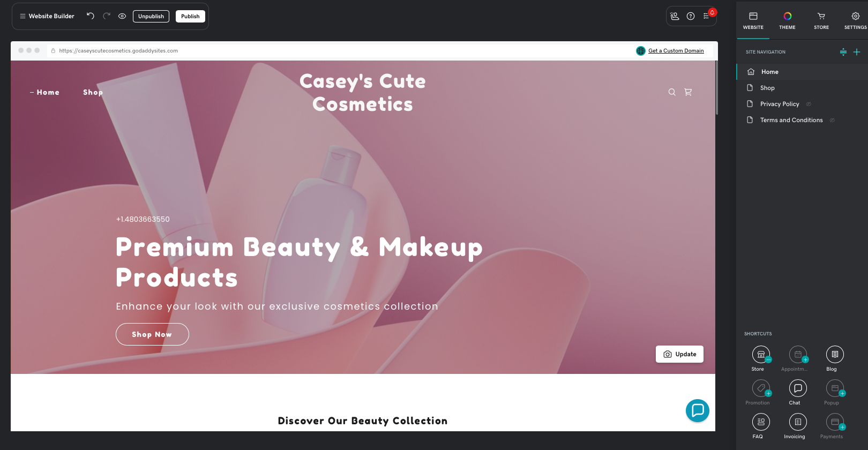The height and width of the screenshot is (450, 868).
Task: Switch to the Theme tab
Action: (787, 20)
